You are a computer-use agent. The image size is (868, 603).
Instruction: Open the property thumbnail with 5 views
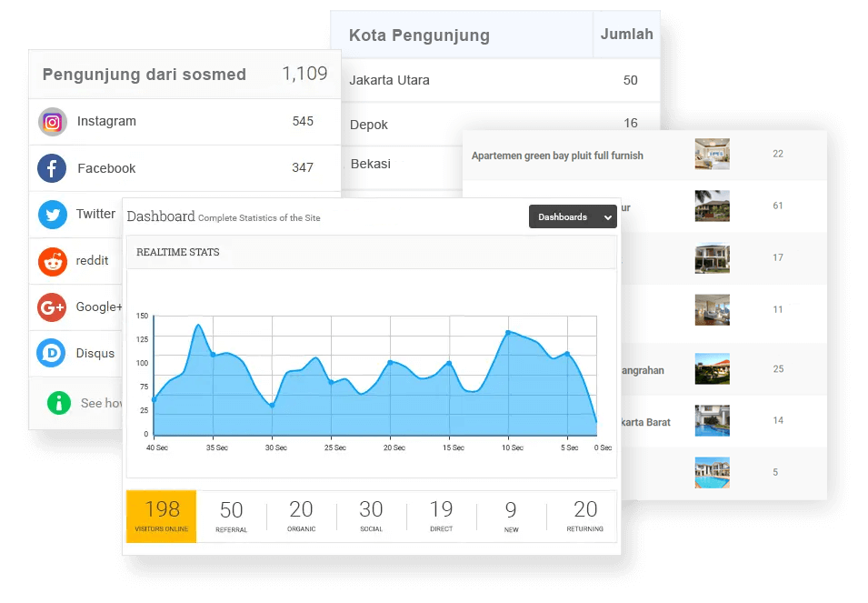pyautogui.click(x=712, y=473)
